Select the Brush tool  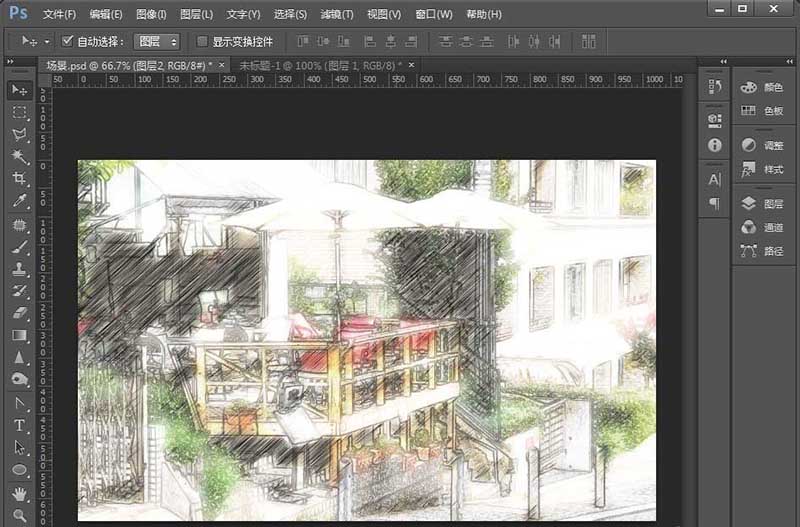click(x=19, y=247)
